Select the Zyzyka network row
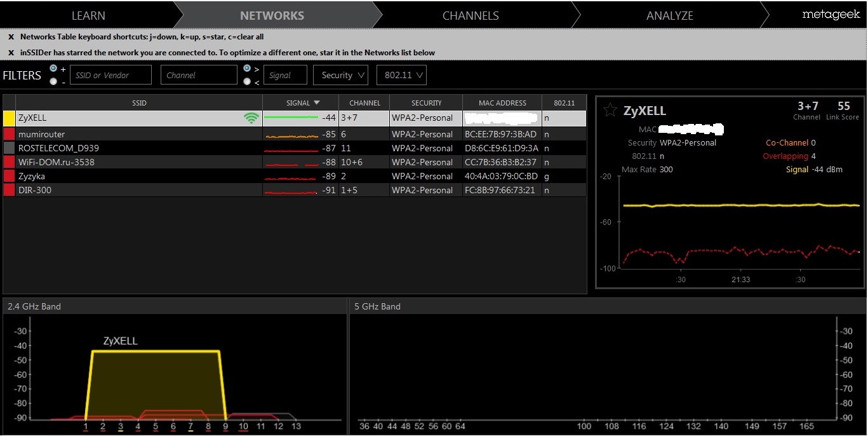The height and width of the screenshot is (436, 868). pos(295,176)
